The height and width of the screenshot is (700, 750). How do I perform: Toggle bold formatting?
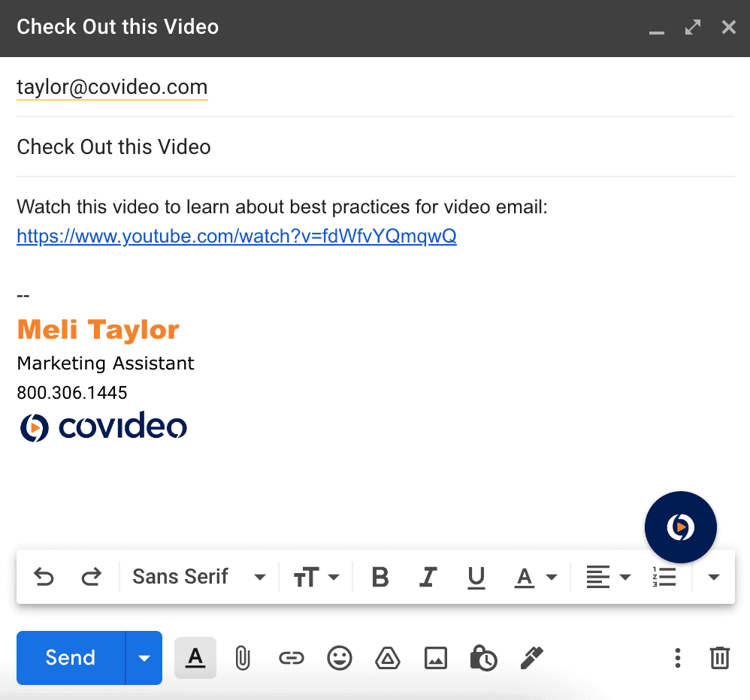380,577
